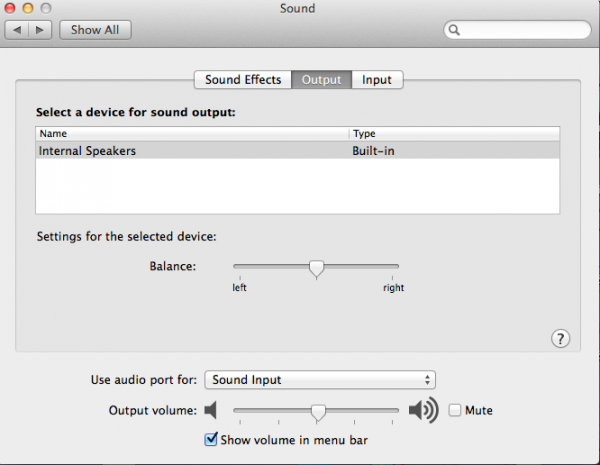Click the Name column header
Viewport: 600px width, 465px height.
pos(190,133)
